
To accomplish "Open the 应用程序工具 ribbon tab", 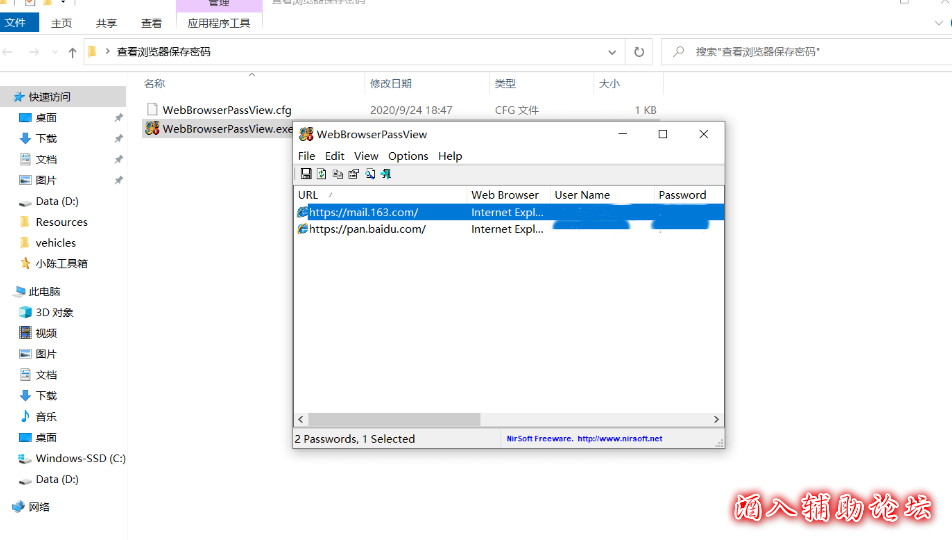I will [219, 23].
